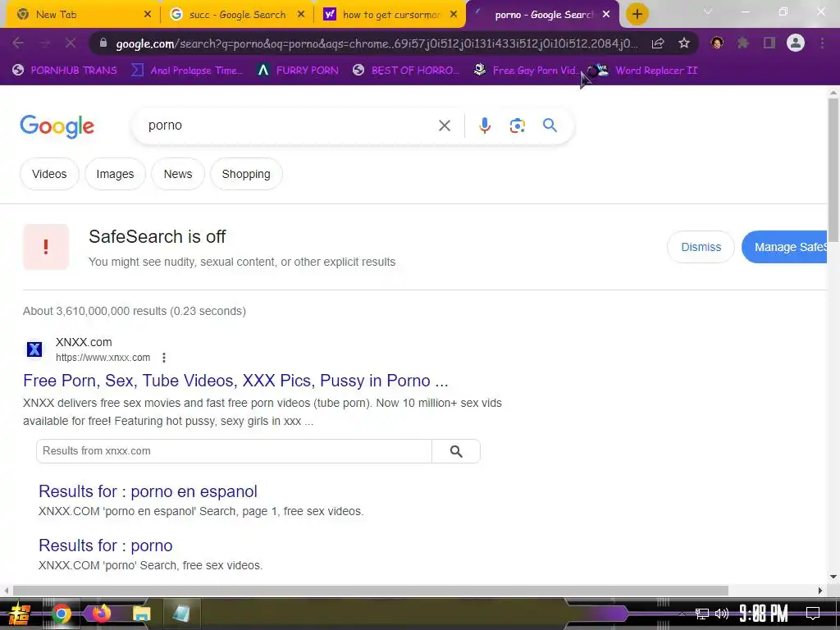Screen dimensions: 840x630
Task: Click into the Google search text field
Action: [x=290, y=126]
